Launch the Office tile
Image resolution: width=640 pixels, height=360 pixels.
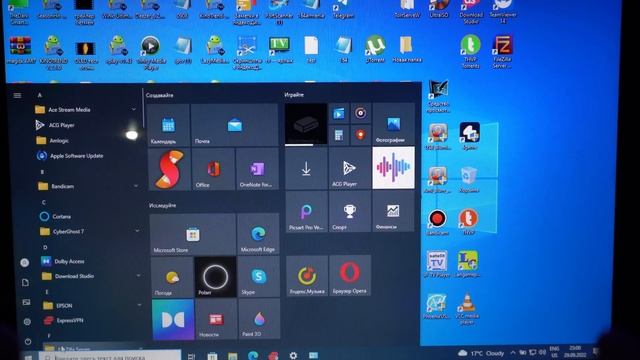213,169
